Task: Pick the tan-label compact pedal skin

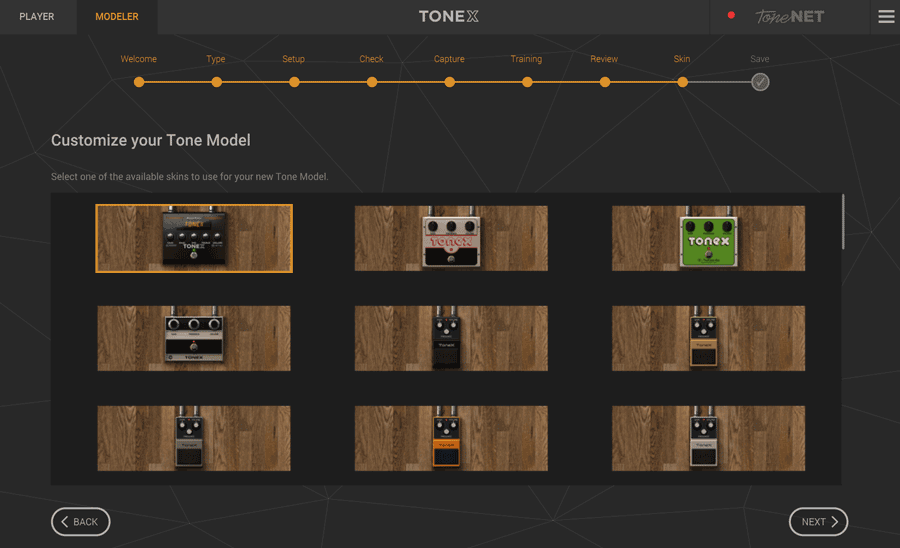Action: coord(708,338)
